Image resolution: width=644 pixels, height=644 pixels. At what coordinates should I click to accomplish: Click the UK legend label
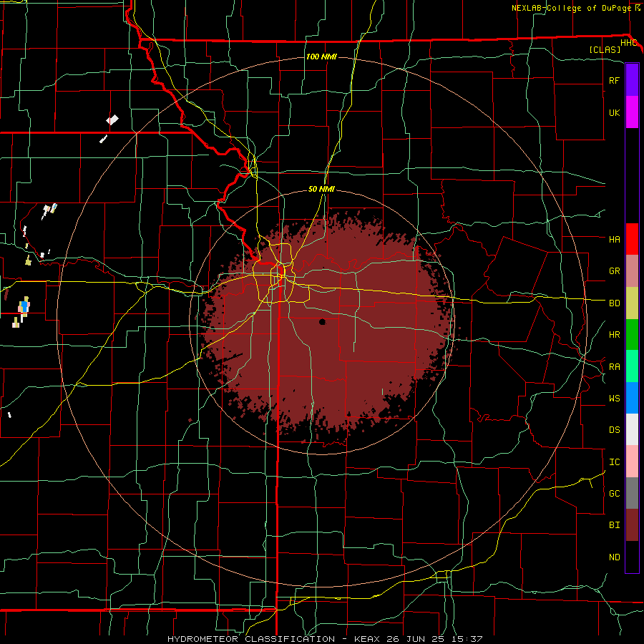click(x=614, y=112)
